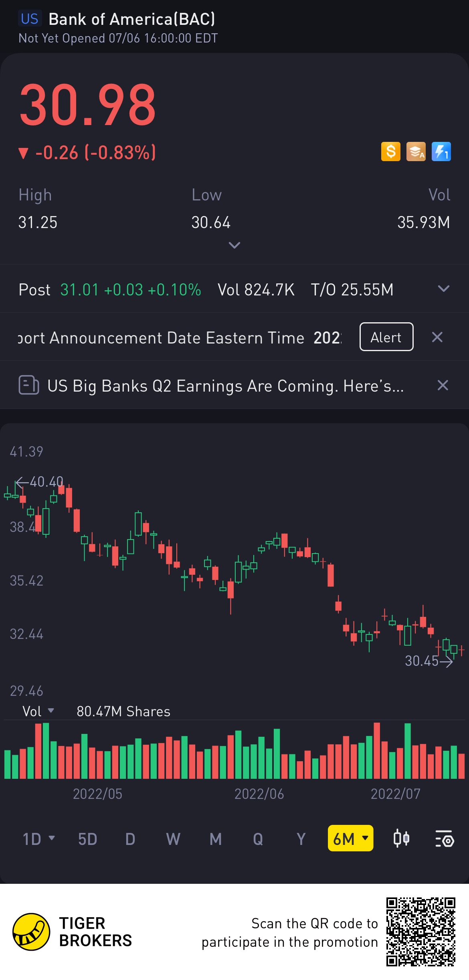This screenshot has height=980, width=469.
Task: Open the 6M period dropdown
Action: pyautogui.click(x=350, y=839)
